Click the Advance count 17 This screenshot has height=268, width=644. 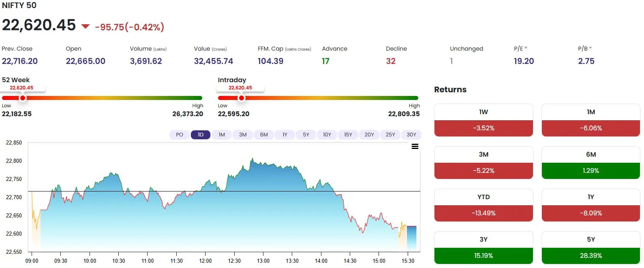[x=326, y=61]
